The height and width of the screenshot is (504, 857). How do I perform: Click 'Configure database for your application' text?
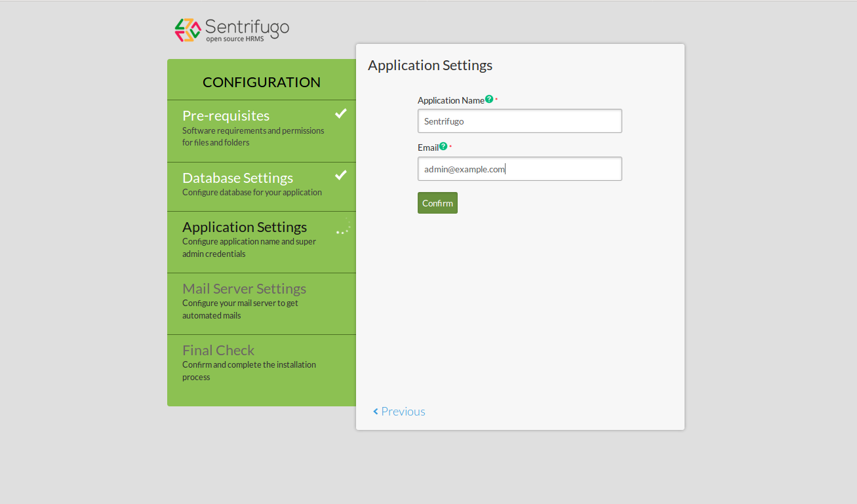click(252, 192)
